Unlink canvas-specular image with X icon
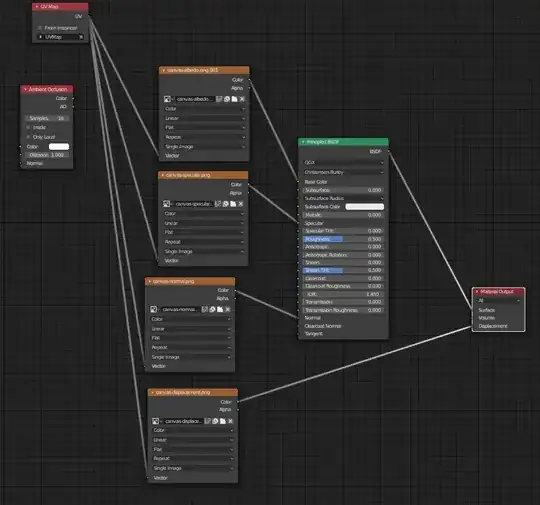540x505 pixels. click(241, 204)
